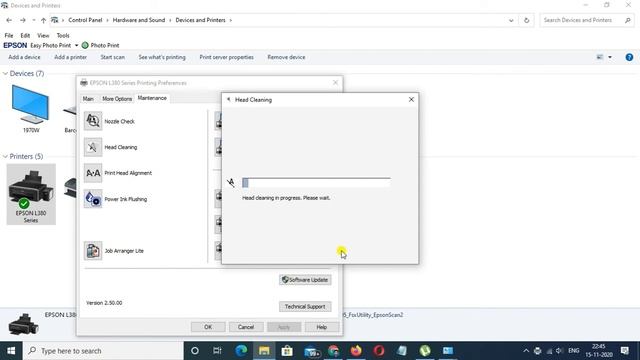The width and height of the screenshot is (640, 360).
Task: Launch Microsoft Edge from taskbar
Action: click(241, 351)
